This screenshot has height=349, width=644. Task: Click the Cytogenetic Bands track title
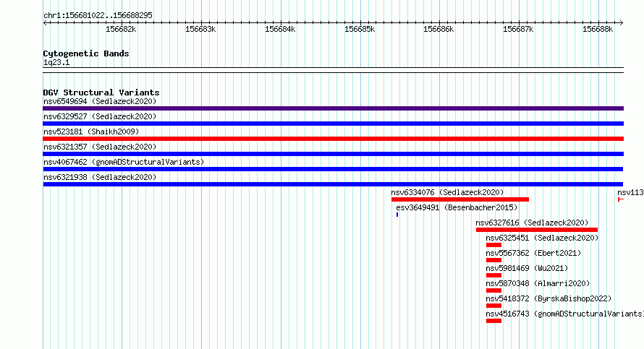point(86,53)
